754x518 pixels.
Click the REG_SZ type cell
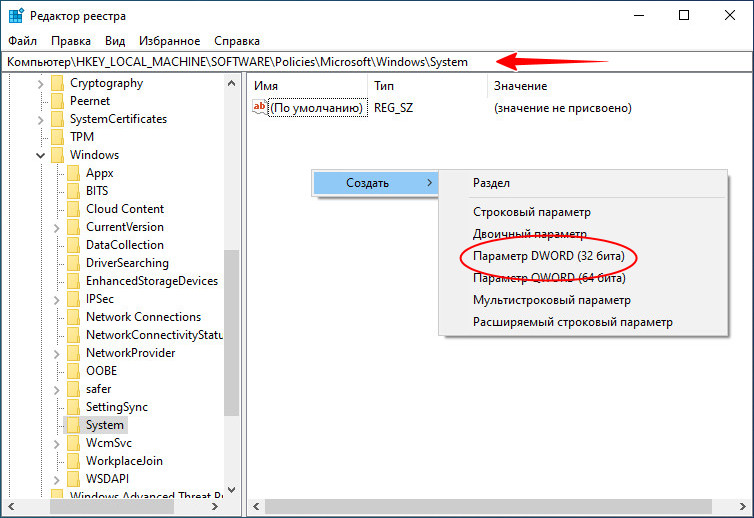tap(393, 108)
